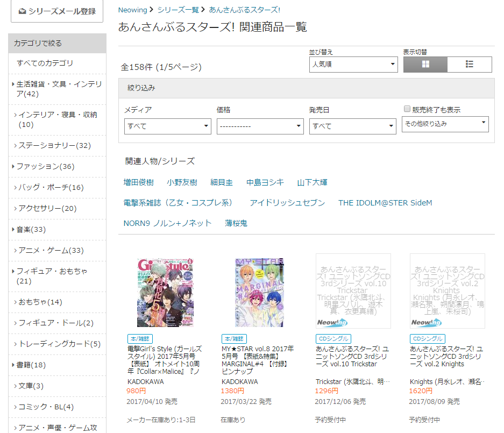Open MY★STAR vol.8 2017年5月号 title link
Viewport: 504px width, 433px height.
pos(258,360)
